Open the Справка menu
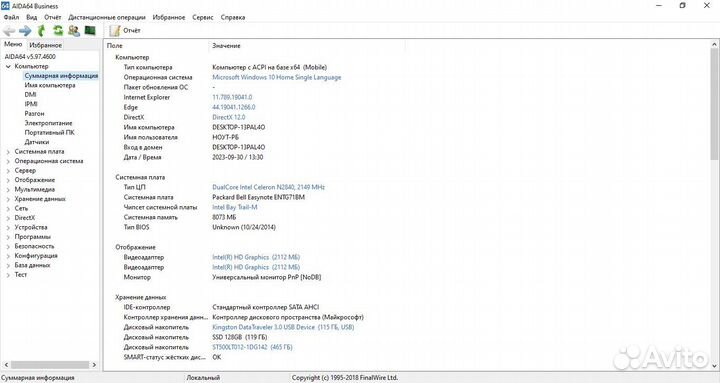Viewport: 720px width, 383px height. (233, 17)
